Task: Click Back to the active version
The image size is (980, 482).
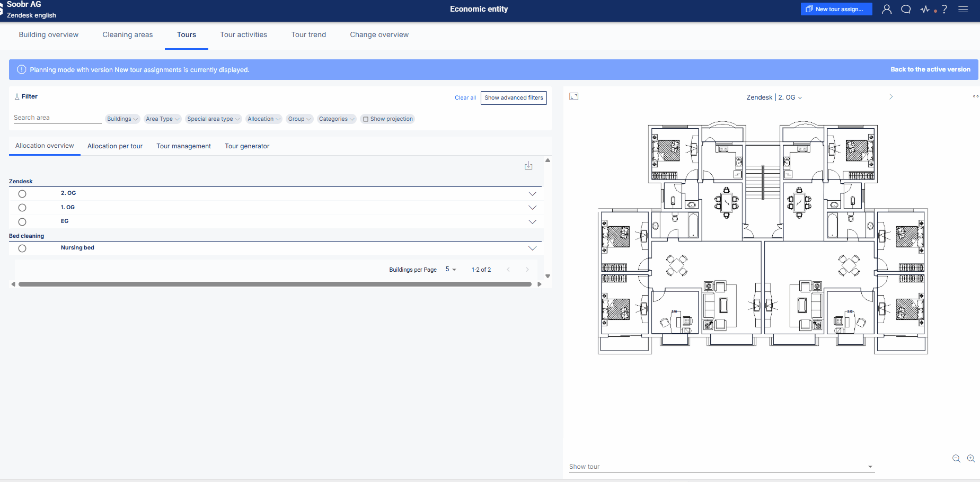Action: (930, 69)
